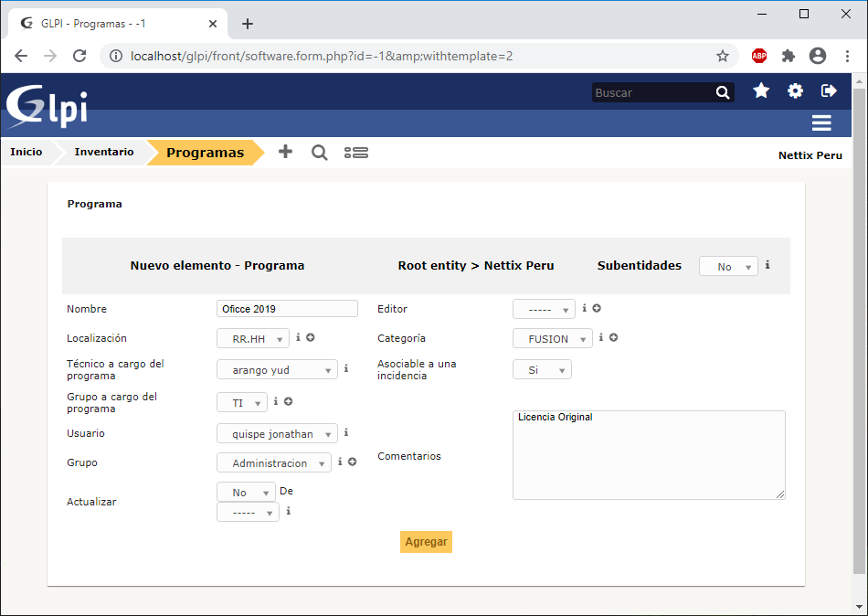
Task: Open the hamburger menu in GLPI header
Action: pos(820,123)
